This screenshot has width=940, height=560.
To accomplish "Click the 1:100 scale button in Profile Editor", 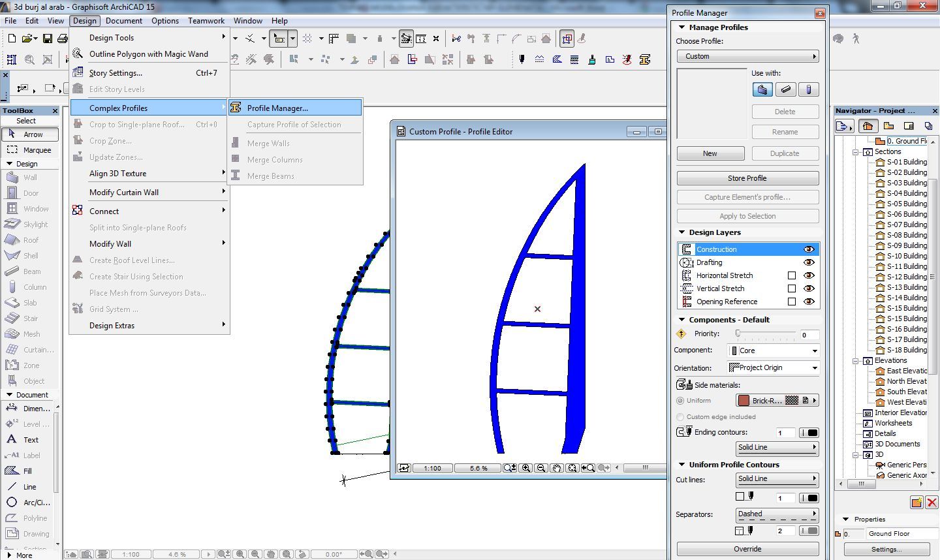I will click(x=432, y=468).
